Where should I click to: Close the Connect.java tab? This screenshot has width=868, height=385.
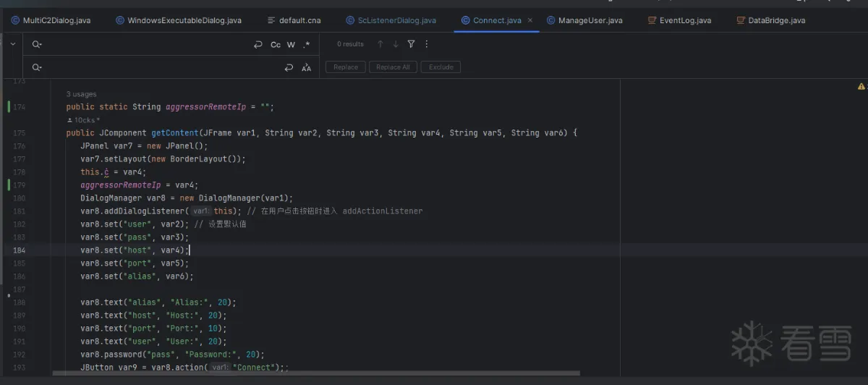[x=530, y=20]
